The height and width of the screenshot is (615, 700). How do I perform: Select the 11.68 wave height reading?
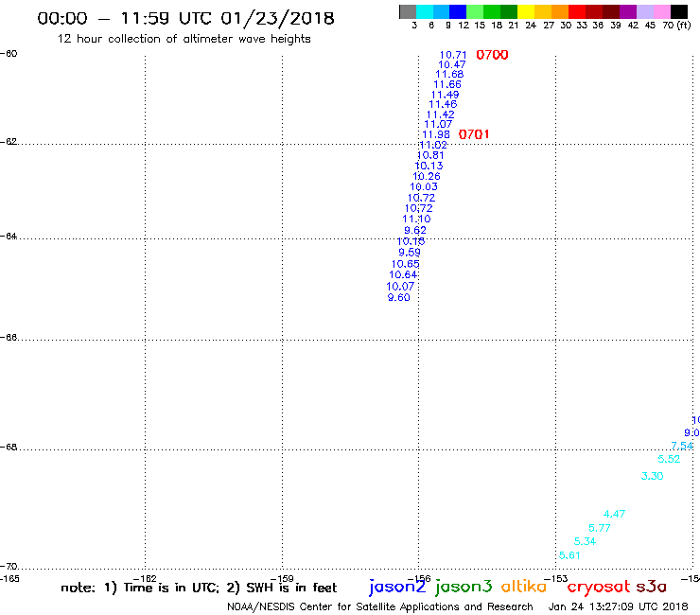[x=449, y=75]
